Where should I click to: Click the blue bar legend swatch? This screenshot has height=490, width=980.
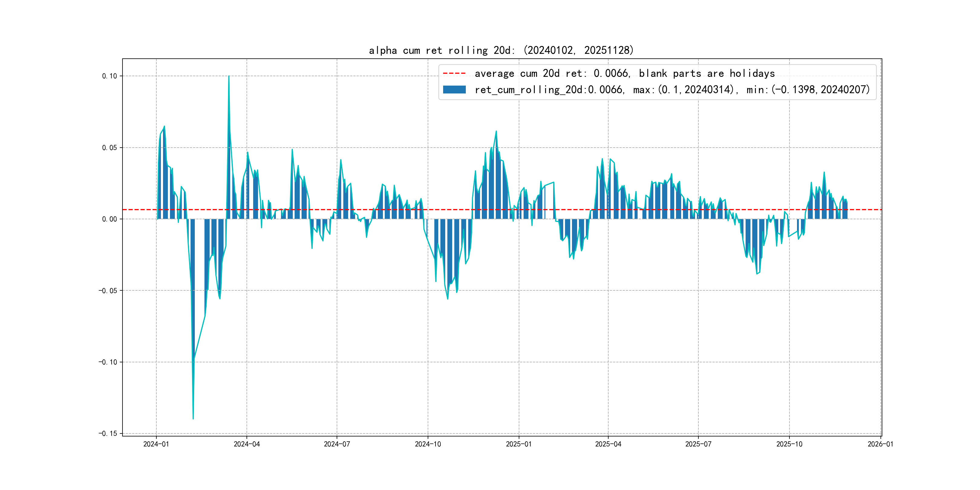454,90
